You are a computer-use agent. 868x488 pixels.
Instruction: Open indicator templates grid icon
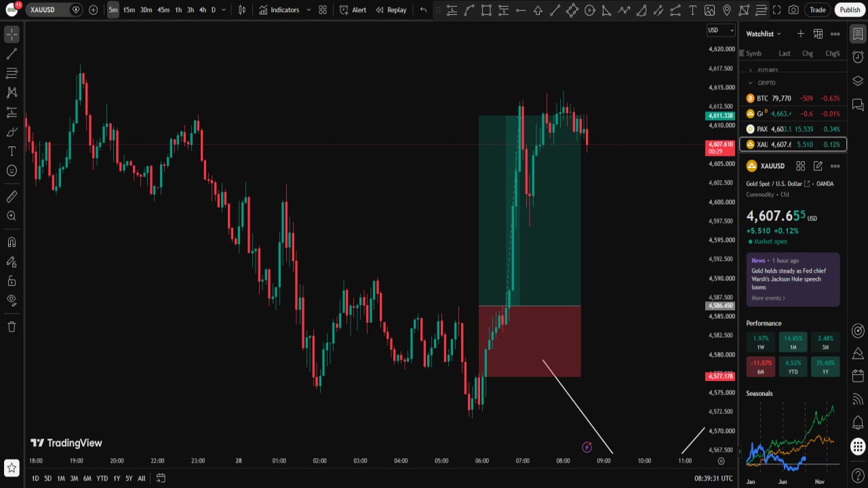pyautogui.click(x=323, y=10)
